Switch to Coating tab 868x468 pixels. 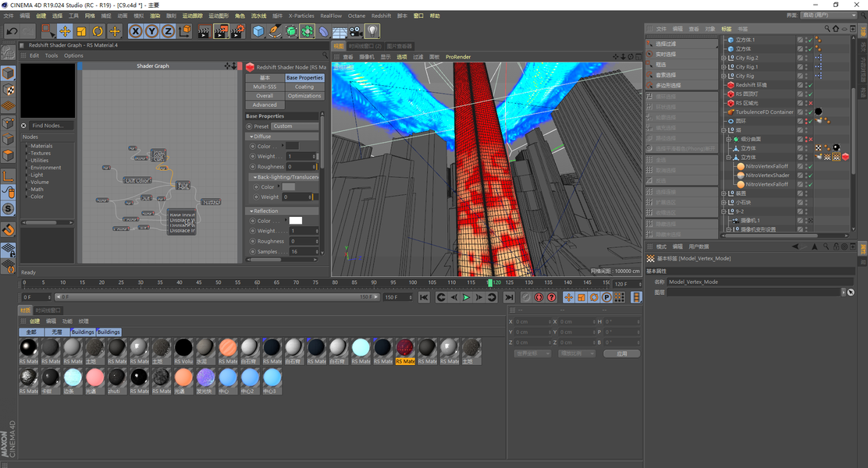(304, 87)
